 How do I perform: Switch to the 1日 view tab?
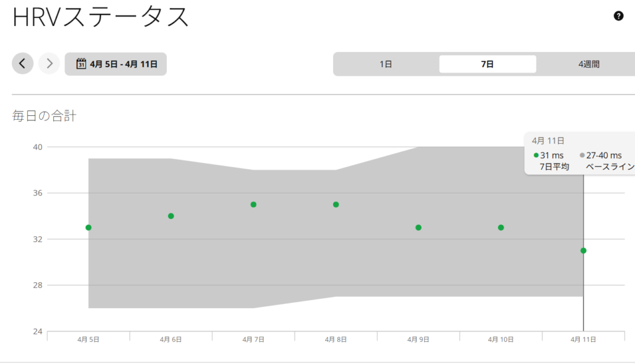pos(386,64)
